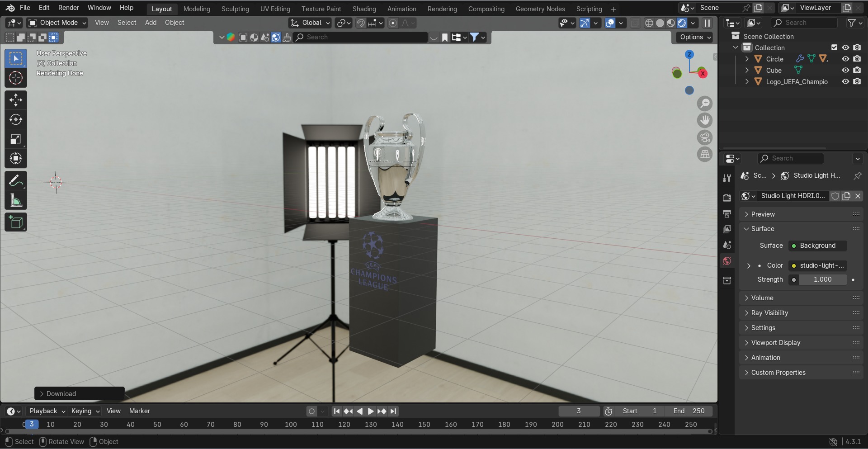Jump to the timeline end frame

[x=393, y=411]
